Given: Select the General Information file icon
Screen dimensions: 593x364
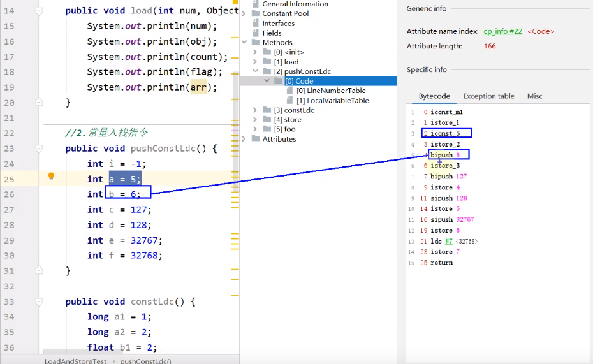Looking at the screenshot, I should pos(256,4).
